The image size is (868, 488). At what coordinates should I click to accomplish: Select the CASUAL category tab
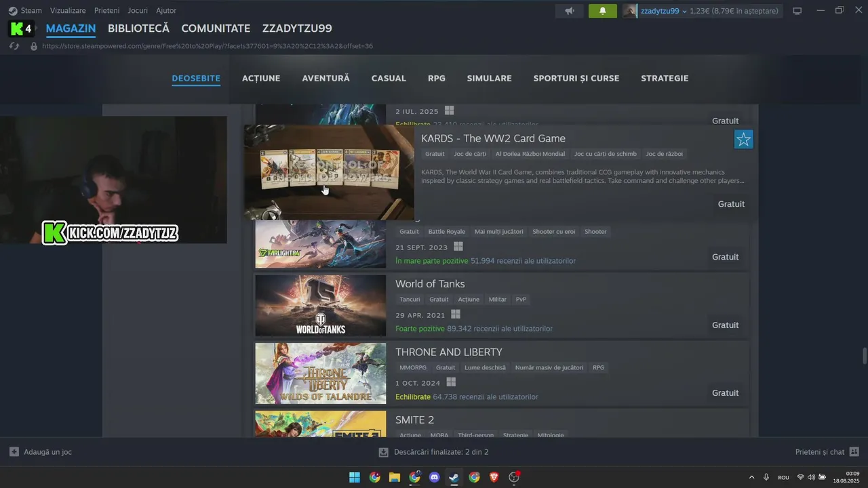[389, 78]
